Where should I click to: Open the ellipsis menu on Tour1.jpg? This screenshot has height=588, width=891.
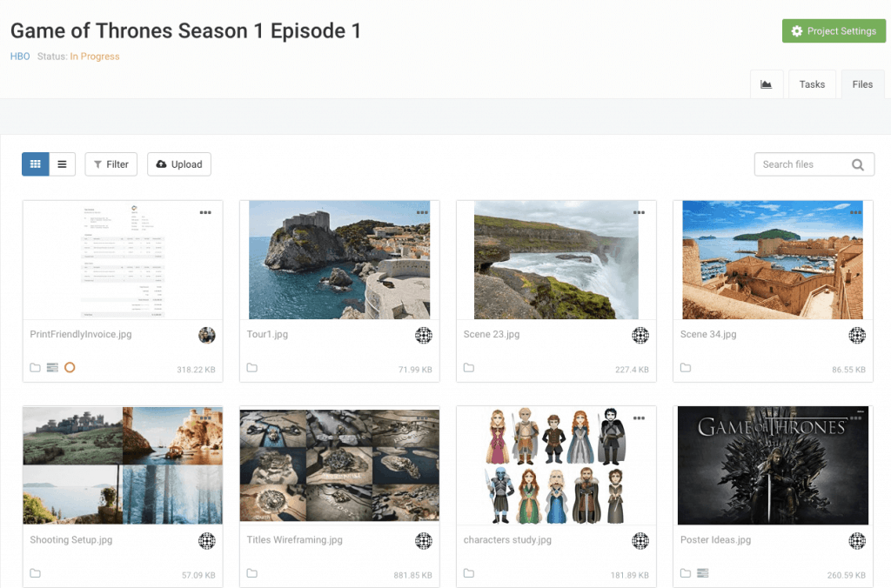pos(421,211)
